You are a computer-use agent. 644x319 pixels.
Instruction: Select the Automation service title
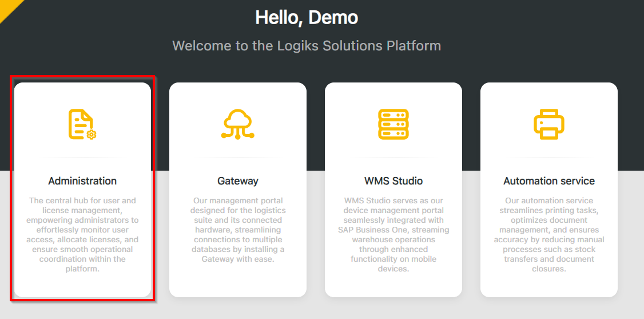tap(549, 181)
